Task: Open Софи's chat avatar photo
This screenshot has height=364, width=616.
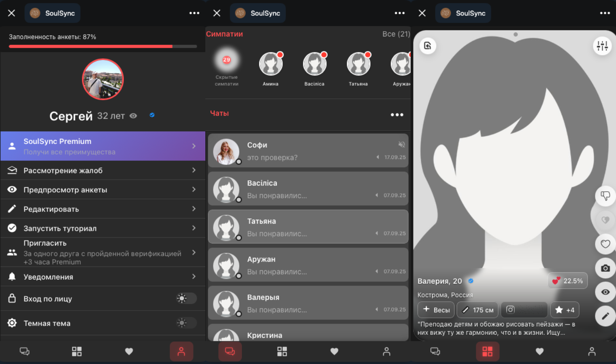Action: coord(226,151)
